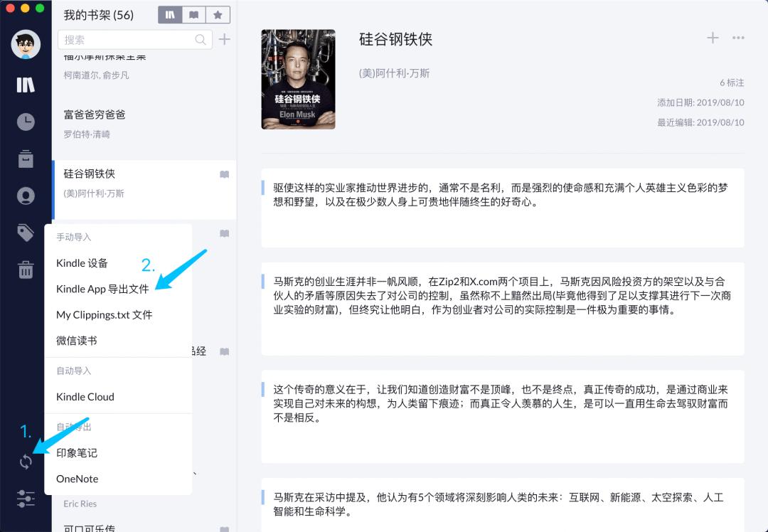Switch to the starred books view
768x532 pixels.
[x=218, y=14]
